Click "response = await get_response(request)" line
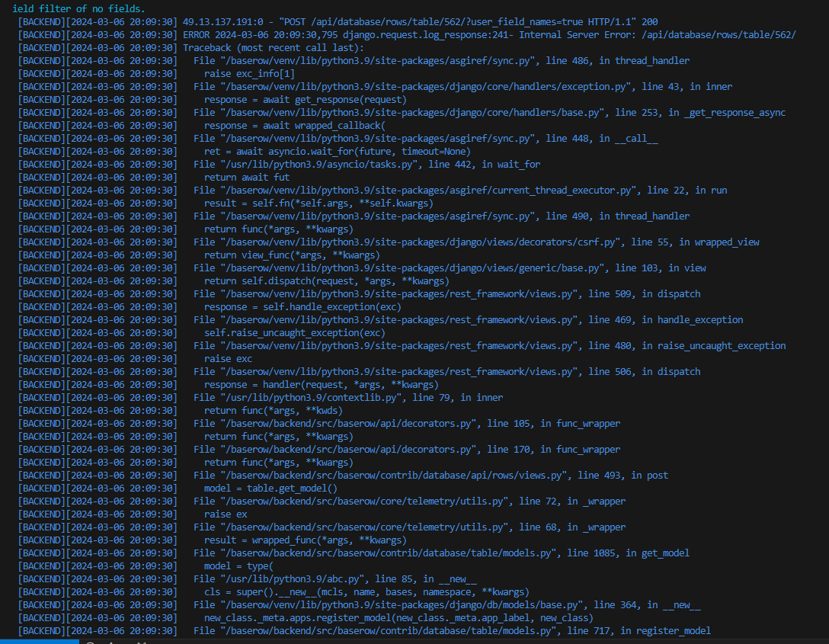This screenshot has width=829, height=644. [306, 99]
